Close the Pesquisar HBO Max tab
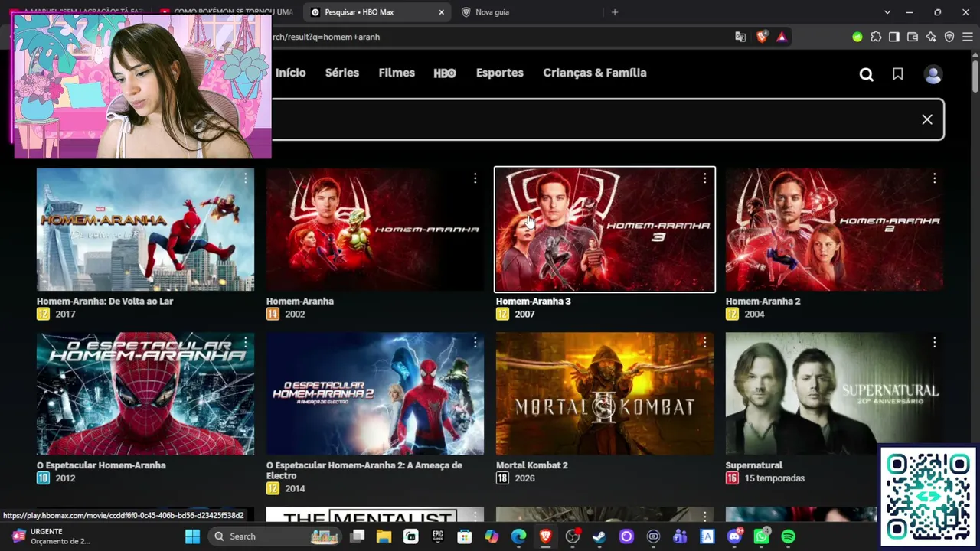The height and width of the screenshot is (551, 980). tap(442, 12)
